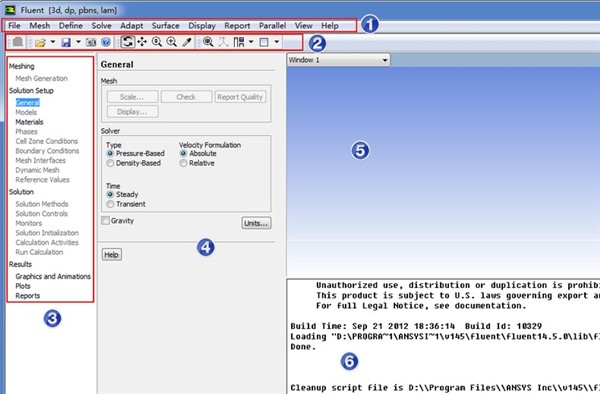
Task: Open the dropdown arrow next to save icon
Action: (x=78, y=42)
